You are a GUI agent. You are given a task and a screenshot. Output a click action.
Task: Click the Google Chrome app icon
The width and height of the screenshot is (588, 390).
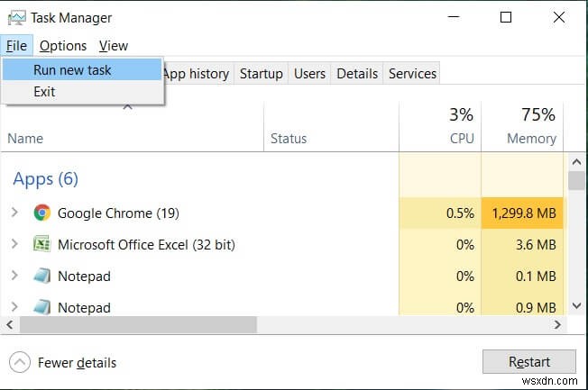click(41, 213)
